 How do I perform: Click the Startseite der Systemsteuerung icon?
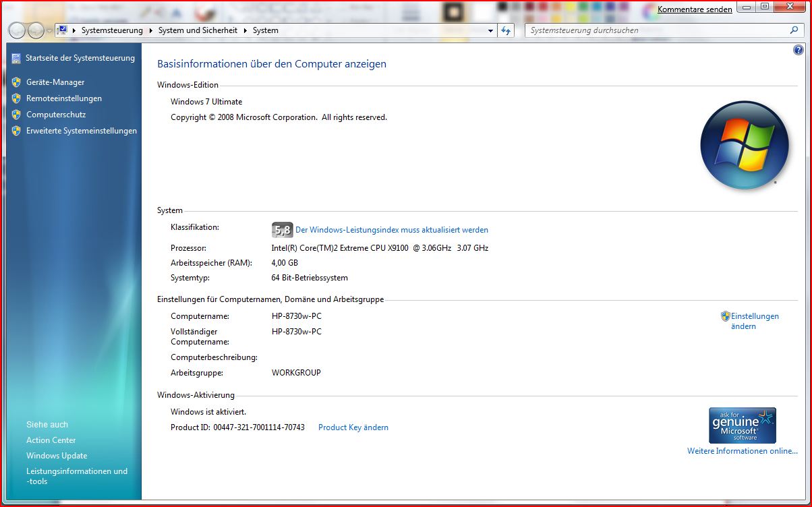[x=16, y=59]
